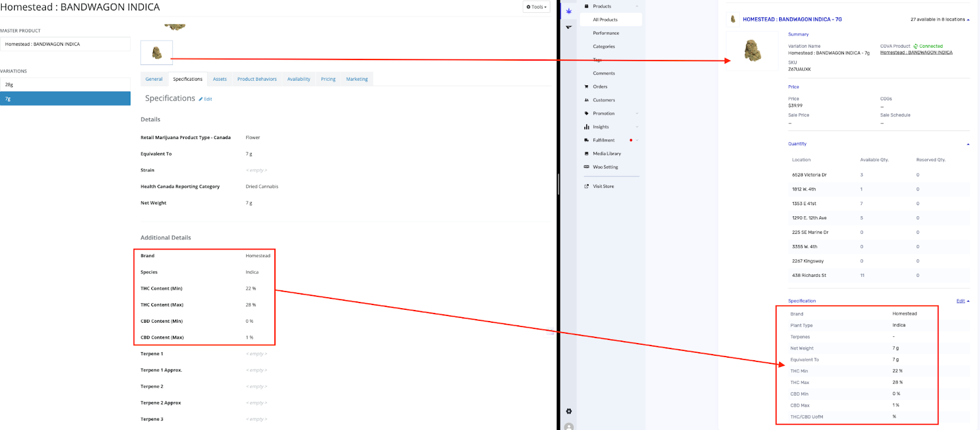Expand the Fulfillment menu chevron

[637, 140]
